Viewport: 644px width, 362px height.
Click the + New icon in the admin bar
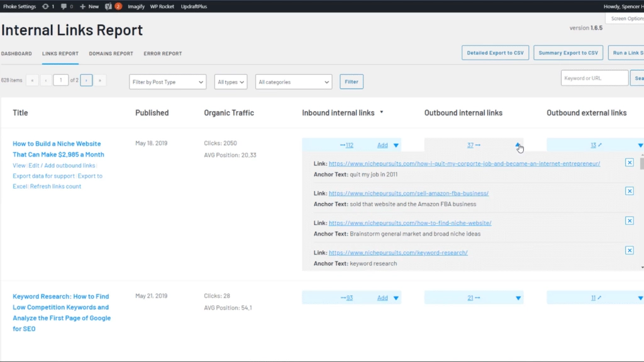pos(85,6)
